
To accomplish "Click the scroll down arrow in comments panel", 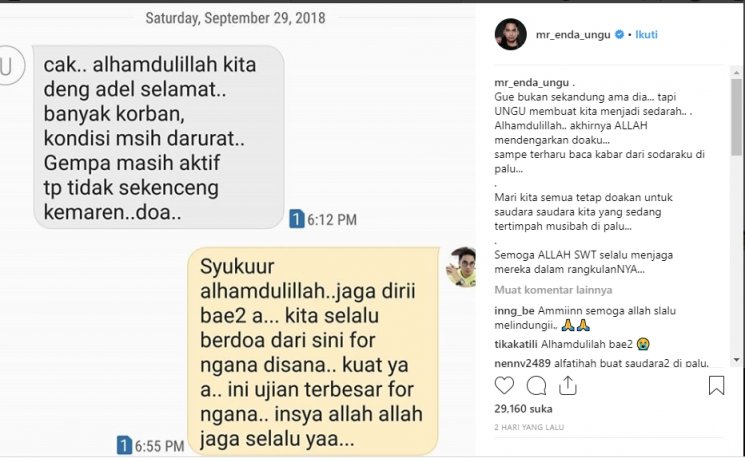I will (736, 360).
